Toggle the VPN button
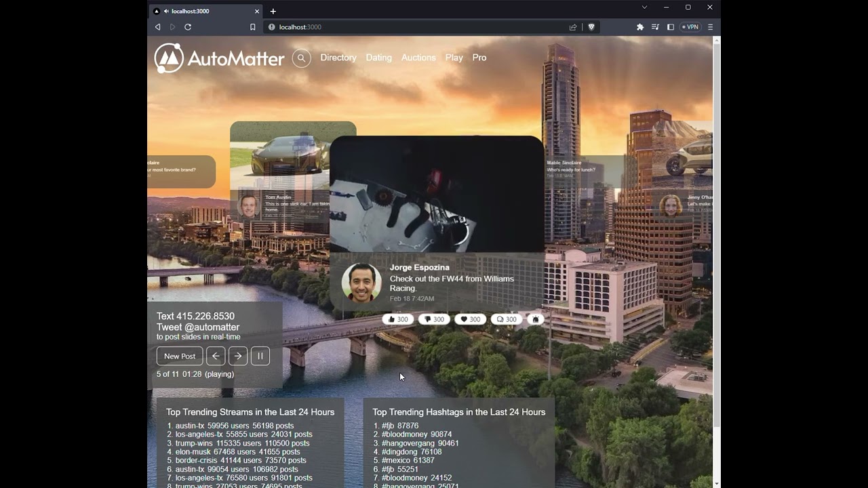The image size is (868, 488). tap(690, 27)
